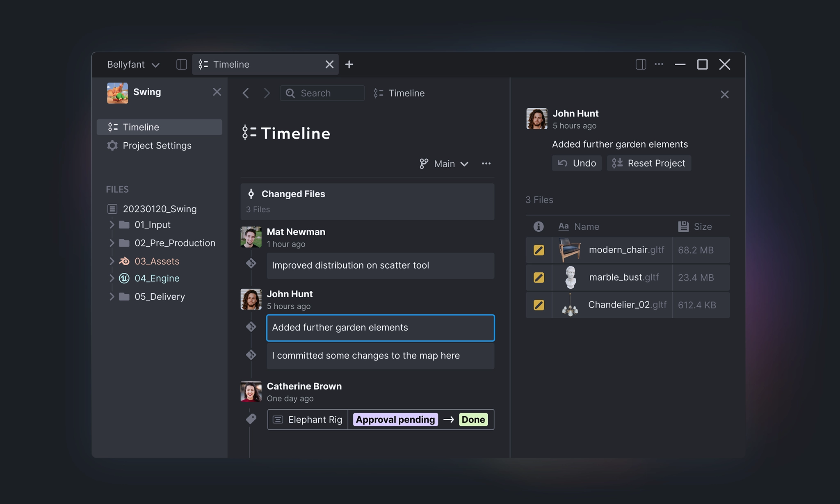Click the info column header icon
Viewport: 840px width, 504px height.
pos(538,226)
